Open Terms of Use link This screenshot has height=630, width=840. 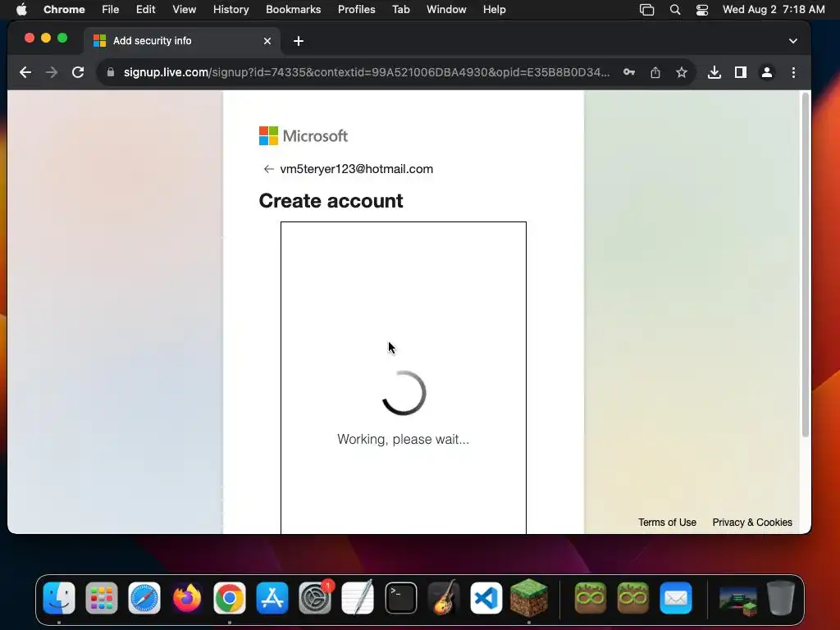pyautogui.click(x=667, y=523)
